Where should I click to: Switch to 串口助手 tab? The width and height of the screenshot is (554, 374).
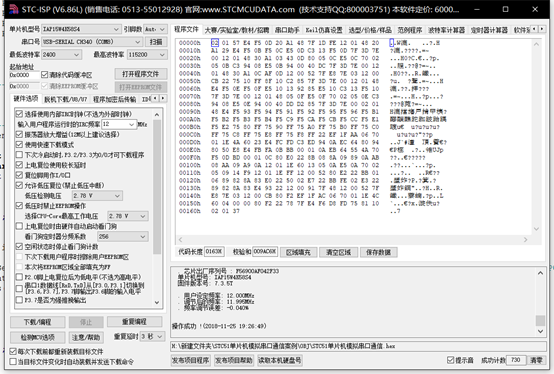click(287, 30)
